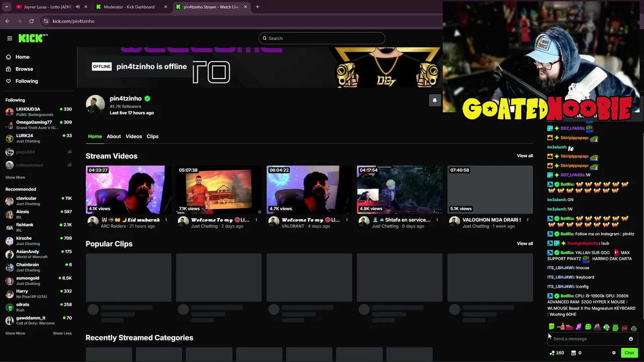Open clavicular channel in Recommended list
Viewport: 644px width, 362px height.
(x=39, y=201)
